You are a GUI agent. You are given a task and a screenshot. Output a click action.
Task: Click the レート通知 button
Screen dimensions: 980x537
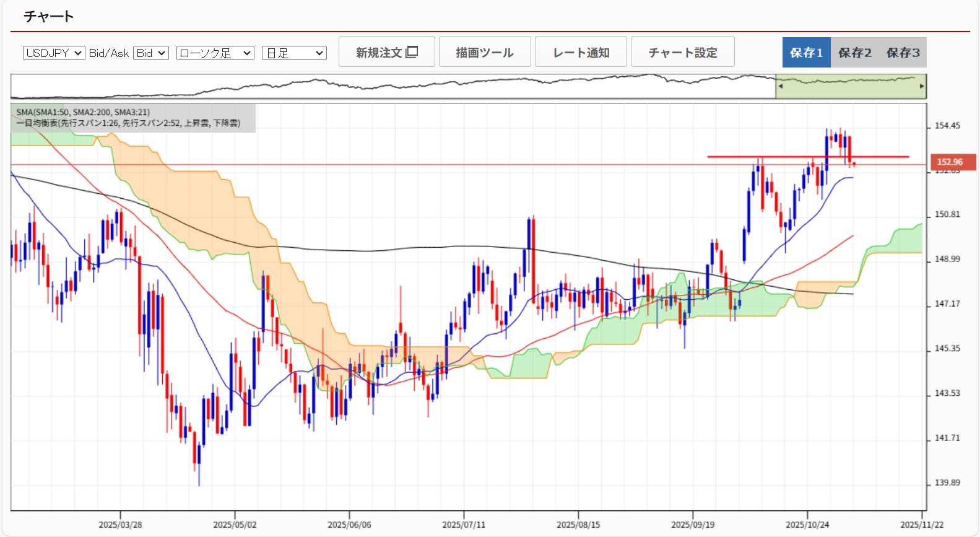coord(581,52)
